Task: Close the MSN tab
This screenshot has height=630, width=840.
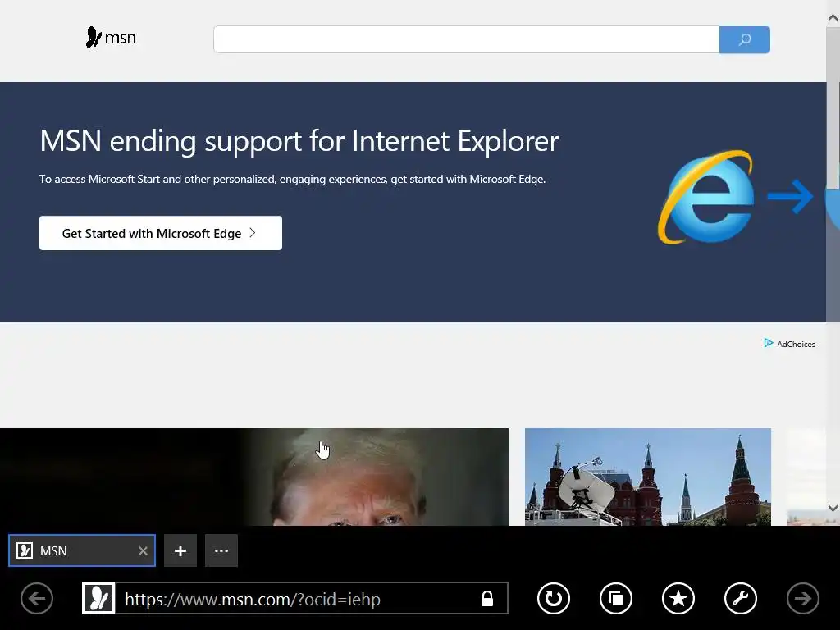Action: pos(143,550)
